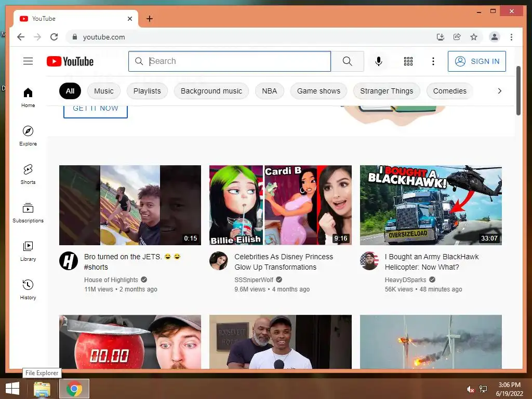
Task: Open the YouTube apps grid
Action: click(408, 61)
